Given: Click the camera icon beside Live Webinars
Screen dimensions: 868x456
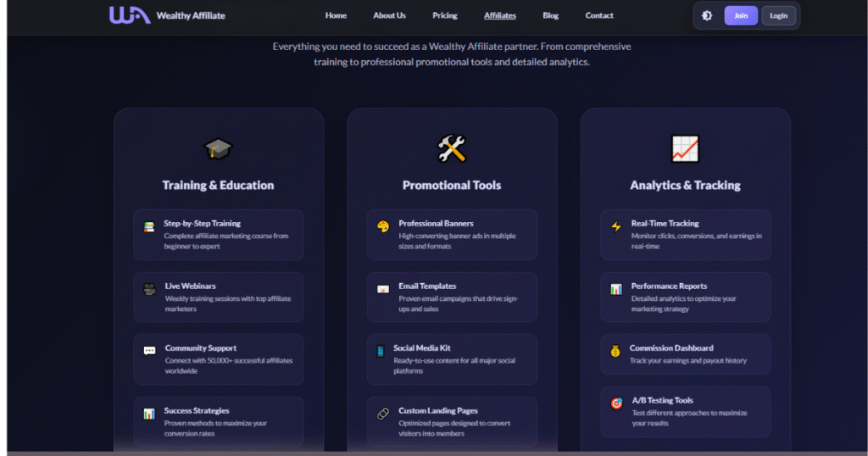Looking at the screenshot, I should [x=149, y=289].
